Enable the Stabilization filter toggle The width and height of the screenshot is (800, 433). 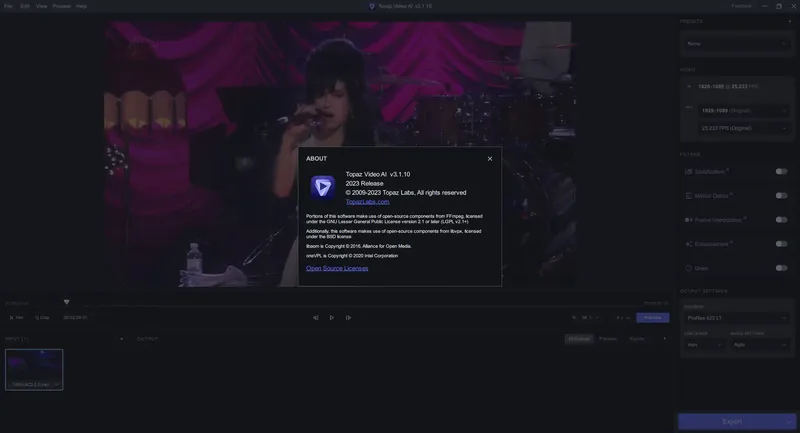[x=781, y=172]
